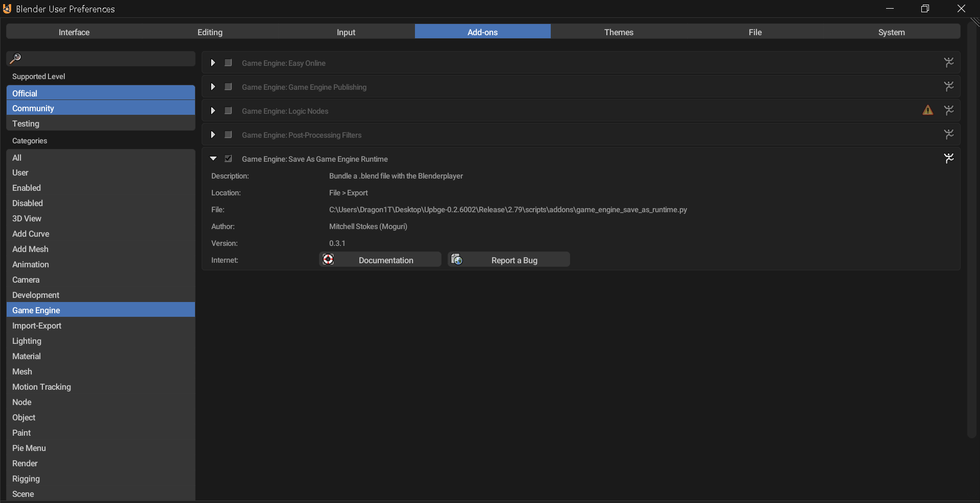This screenshot has height=503, width=980.
Task: Enable the Post-Processing Filters addon checkbox
Action: click(228, 135)
